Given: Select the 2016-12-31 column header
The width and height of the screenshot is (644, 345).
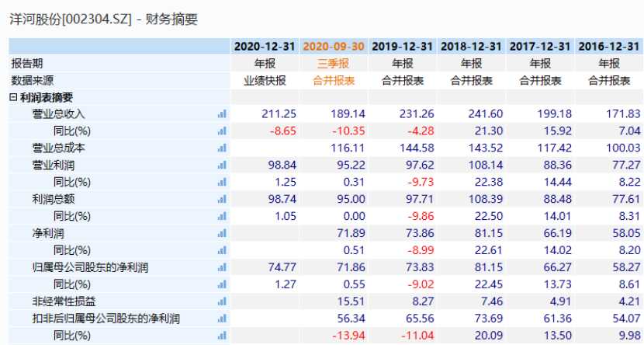Looking at the screenshot, I should pos(609,47).
